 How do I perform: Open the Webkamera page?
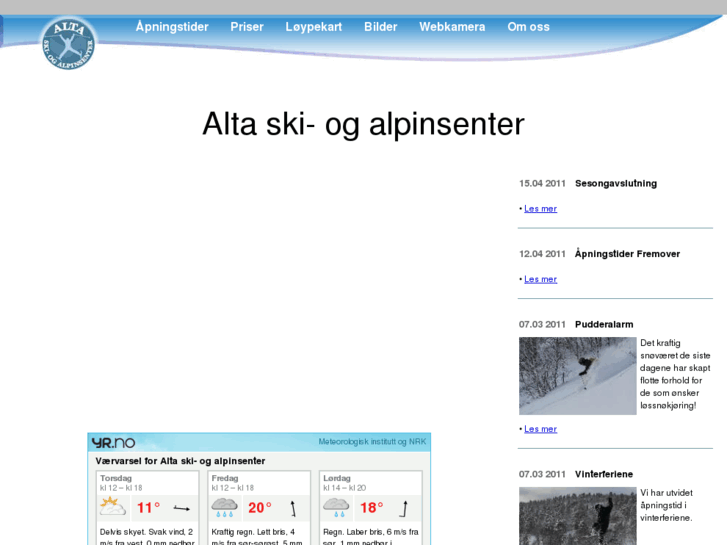click(452, 27)
